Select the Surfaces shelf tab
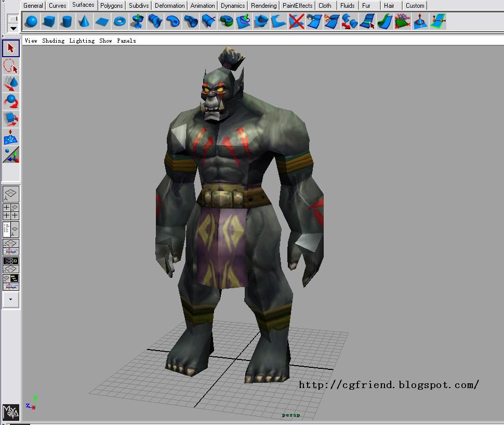This screenshot has height=425, width=504. (83, 5)
